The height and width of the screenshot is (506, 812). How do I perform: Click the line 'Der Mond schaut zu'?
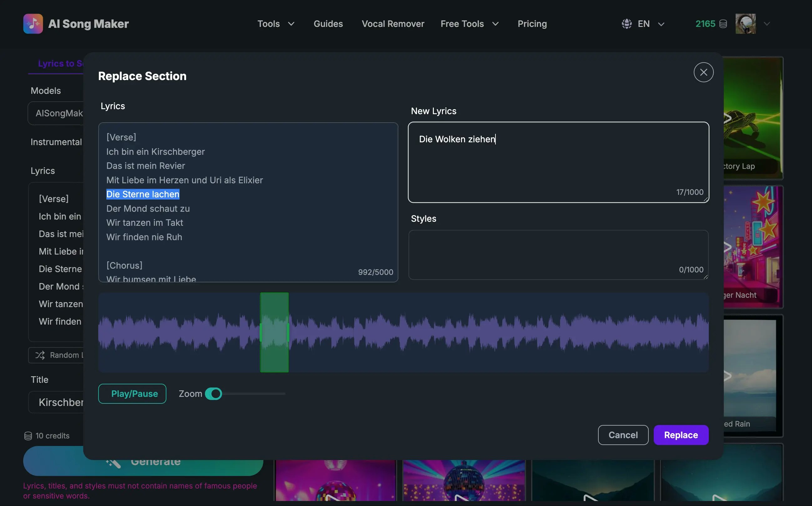(148, 209)
